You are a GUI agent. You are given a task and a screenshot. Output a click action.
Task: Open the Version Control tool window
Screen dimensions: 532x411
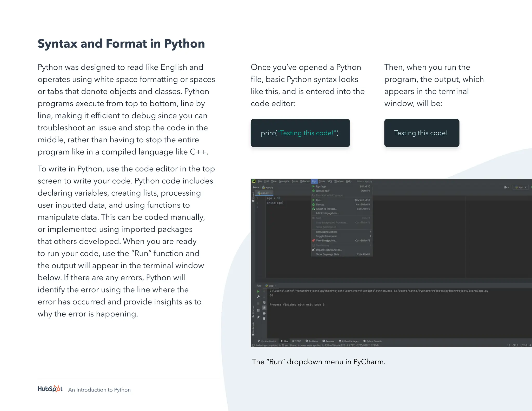tap(267, 341)
